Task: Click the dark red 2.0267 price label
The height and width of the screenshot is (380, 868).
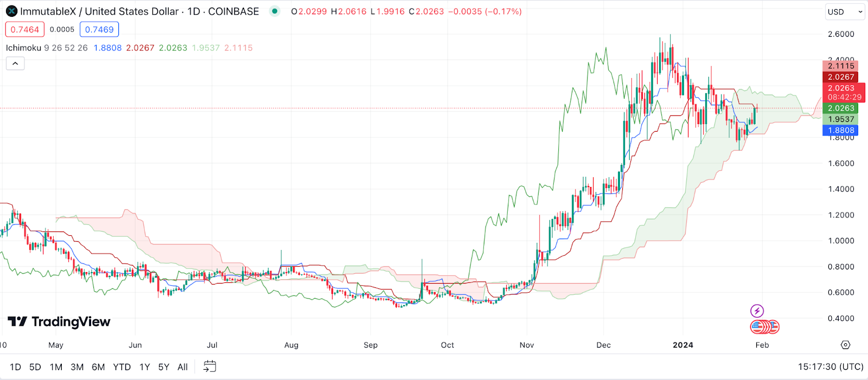Action: tap(840, 77)
